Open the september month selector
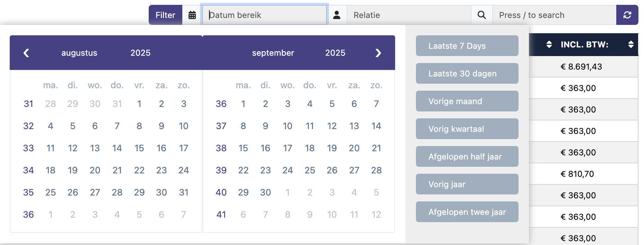 click(x=273, y=53)
